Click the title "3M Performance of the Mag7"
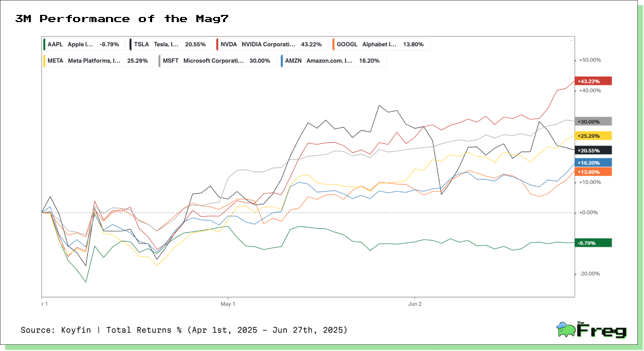Screen dimensions: 644x351 (122, 19)
